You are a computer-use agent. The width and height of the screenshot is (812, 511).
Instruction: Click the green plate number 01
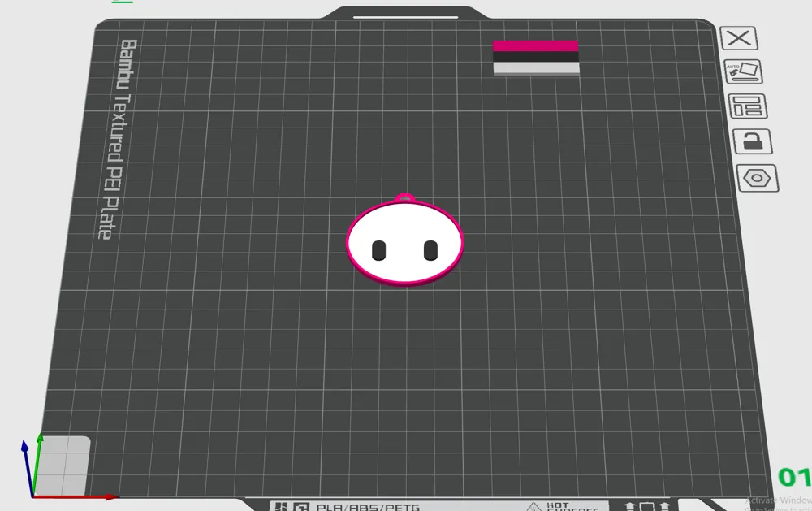point(794,478)
